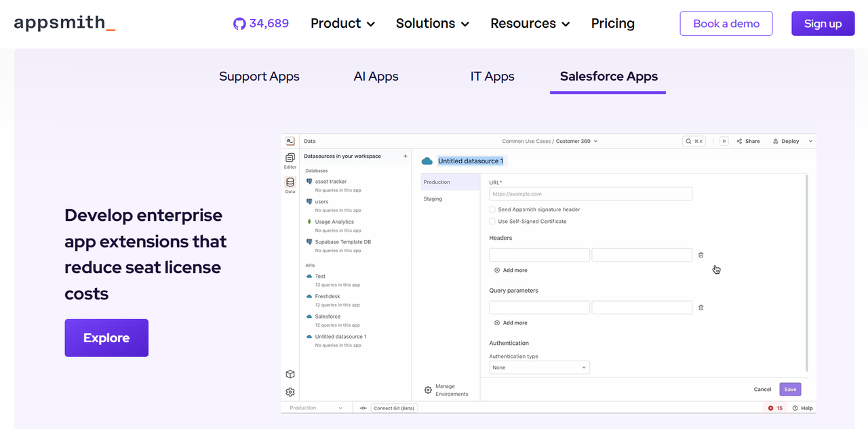Expand the Product menu
Viewport: 868px width, 429px height.
pos(342,23)
